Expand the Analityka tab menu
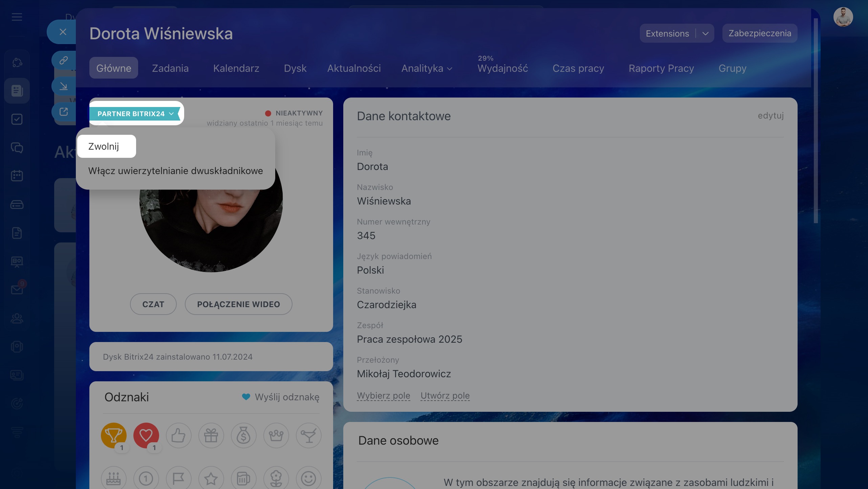Screen dimensions: 868x489 coord(427,68)
